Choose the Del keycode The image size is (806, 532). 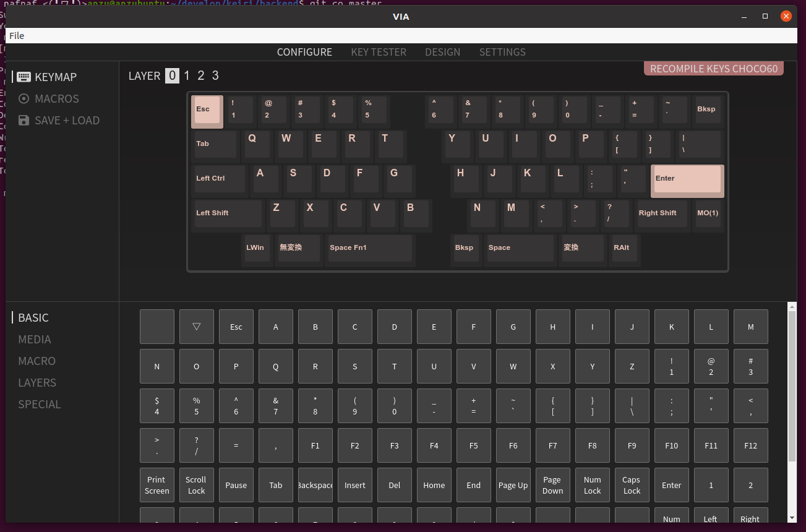(395, 485)
